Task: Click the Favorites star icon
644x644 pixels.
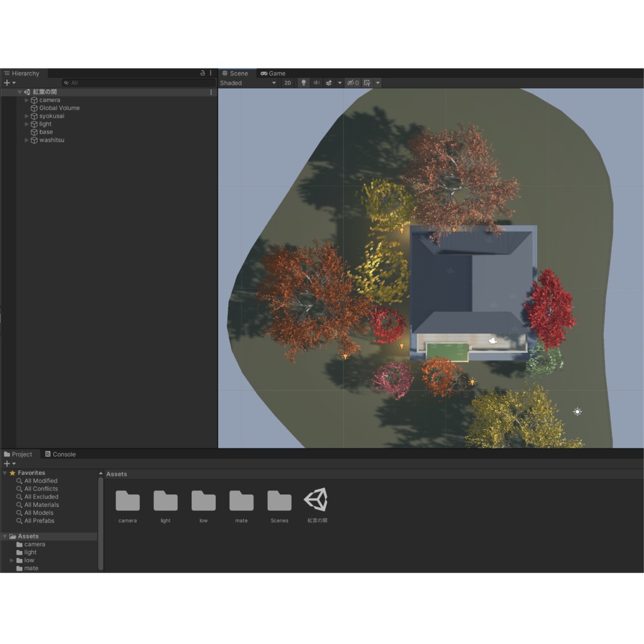Action: (13, 473)
